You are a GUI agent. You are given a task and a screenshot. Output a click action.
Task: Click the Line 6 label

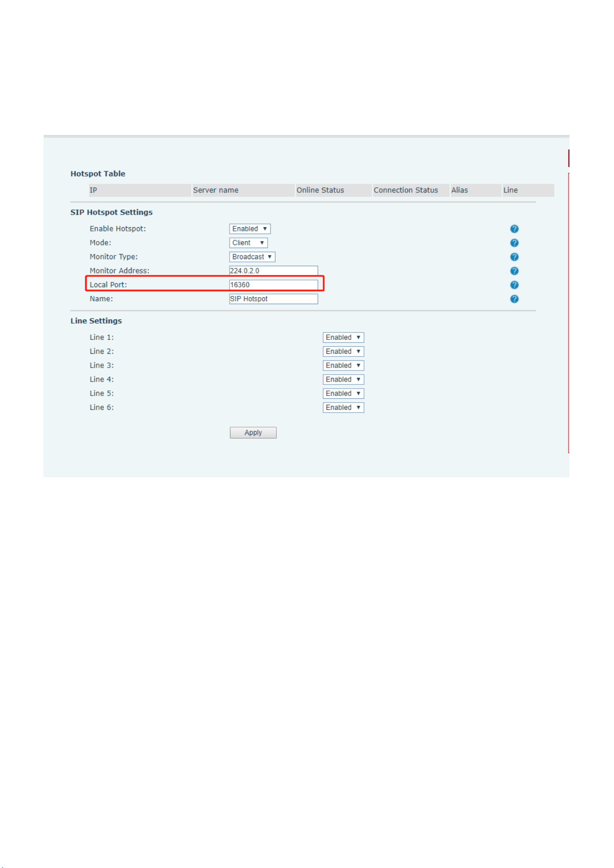point(102,408)
